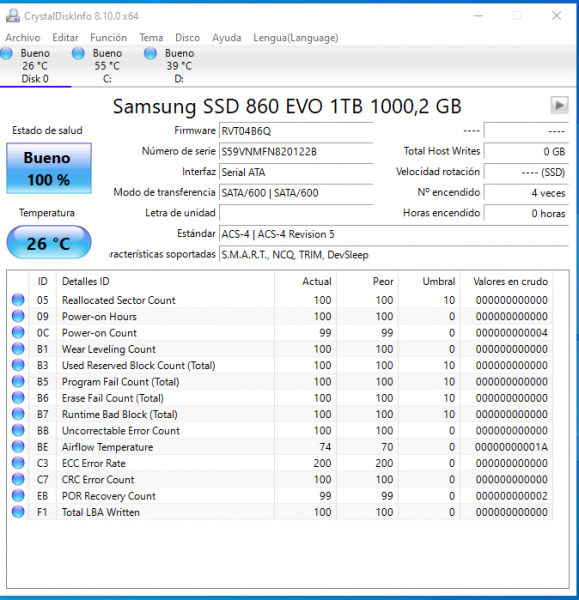Click the Número de serie field
Screen dimensions: 579x600
296,152
